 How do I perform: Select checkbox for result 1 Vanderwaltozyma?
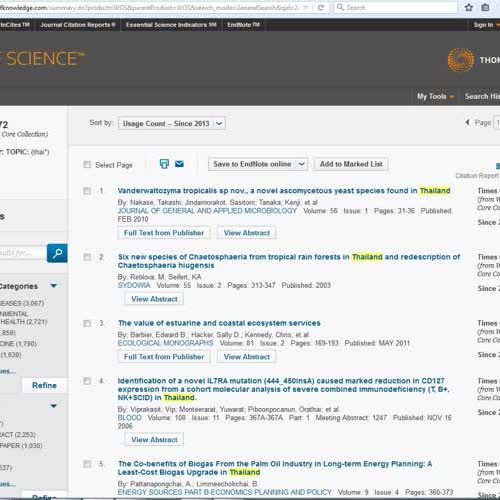tap(87, 191)
